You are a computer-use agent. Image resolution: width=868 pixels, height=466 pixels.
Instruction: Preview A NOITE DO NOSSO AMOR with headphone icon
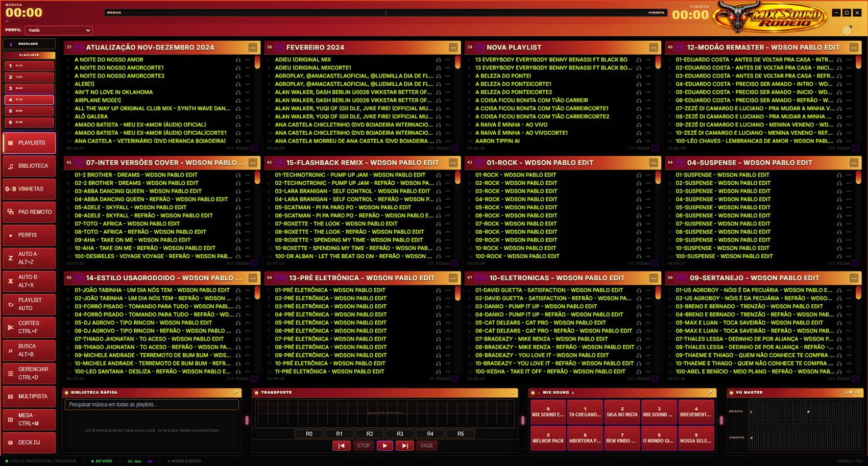click(x=238, y=60)
